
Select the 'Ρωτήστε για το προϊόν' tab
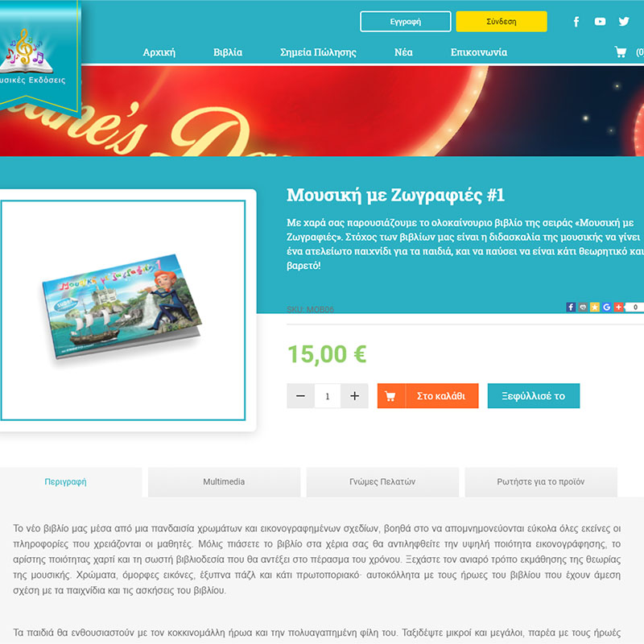point(541,481)
